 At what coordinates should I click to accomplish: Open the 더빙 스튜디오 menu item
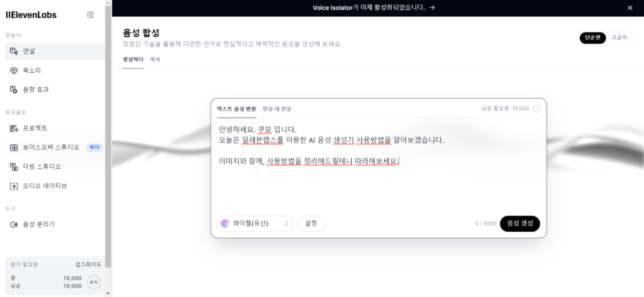tap(55, 166)
